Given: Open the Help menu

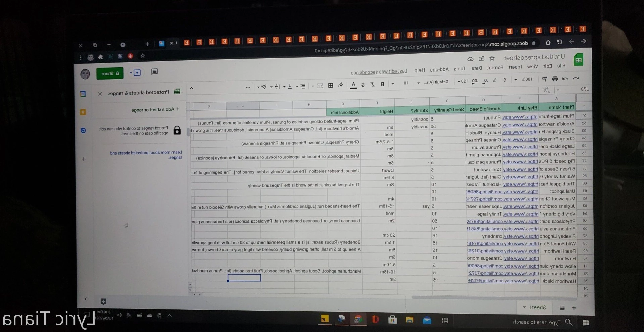Looking at the screenshot, I should tap(420, 70).
